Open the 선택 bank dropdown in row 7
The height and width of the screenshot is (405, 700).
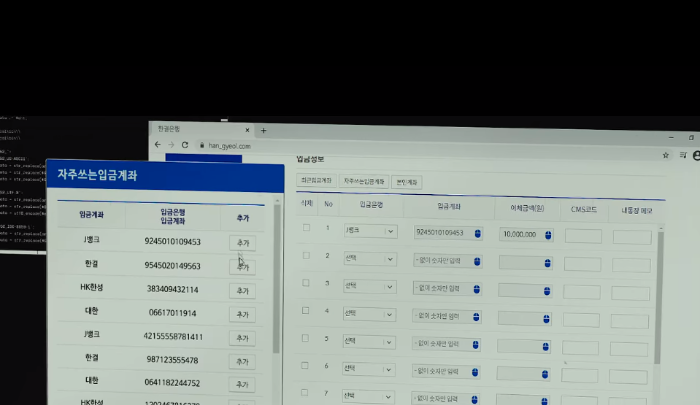(x=368, y=396)
